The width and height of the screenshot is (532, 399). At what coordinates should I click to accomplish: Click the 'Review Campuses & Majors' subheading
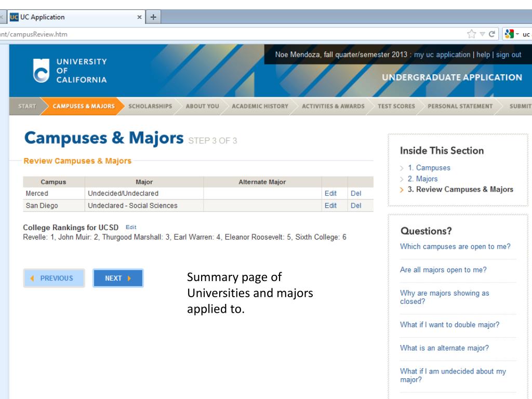(x=77, y=161)
